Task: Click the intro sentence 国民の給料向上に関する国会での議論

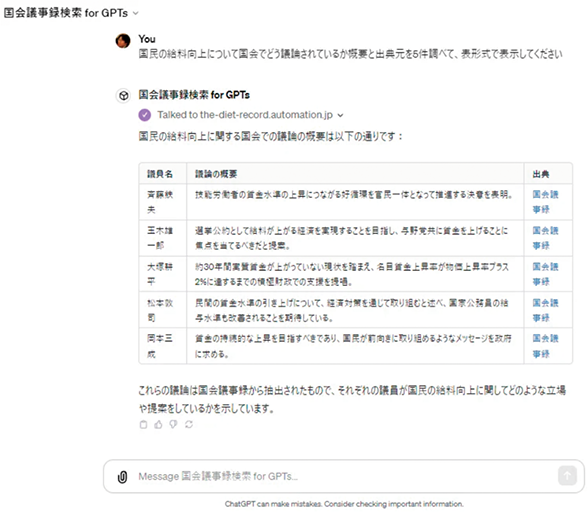Action: (x=270, y=136)
